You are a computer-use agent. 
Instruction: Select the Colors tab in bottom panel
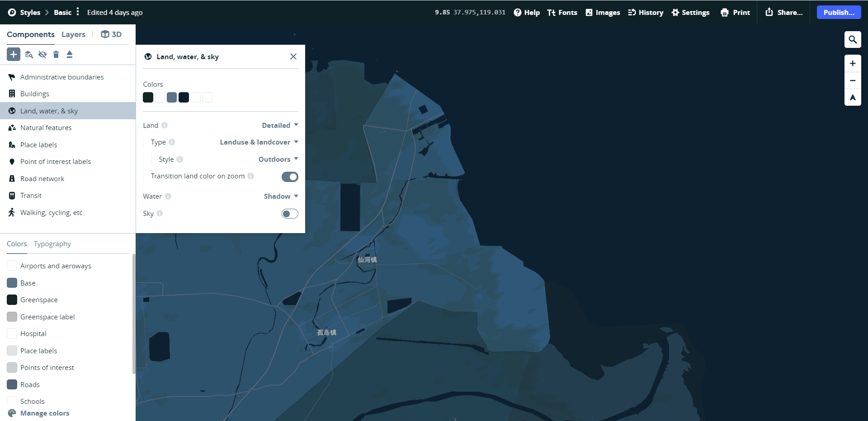click(17, 244)
